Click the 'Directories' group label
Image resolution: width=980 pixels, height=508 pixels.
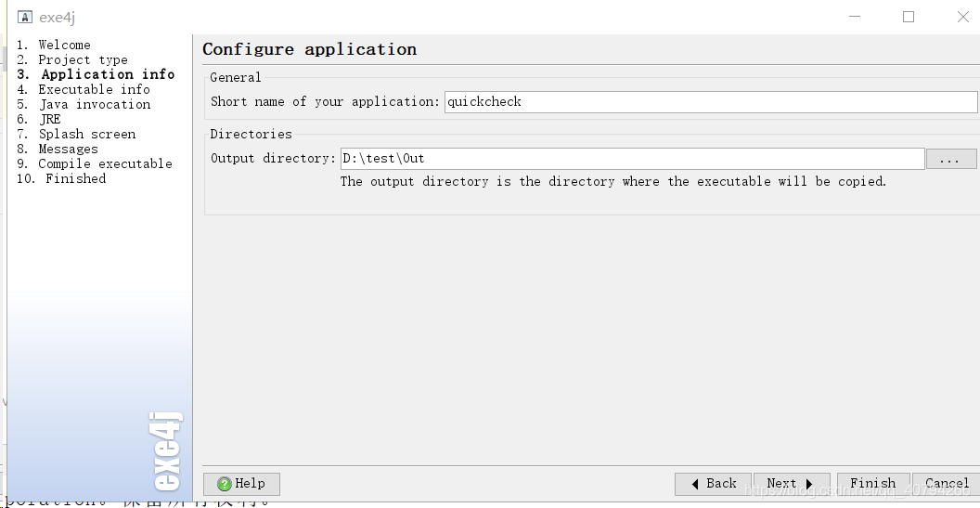click(x=251, y=134)
